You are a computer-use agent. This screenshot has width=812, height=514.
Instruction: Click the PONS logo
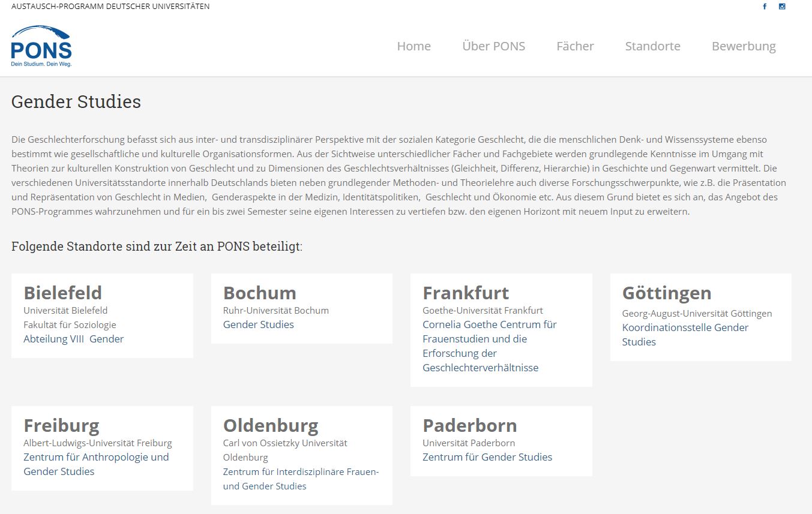coord(41,46)
